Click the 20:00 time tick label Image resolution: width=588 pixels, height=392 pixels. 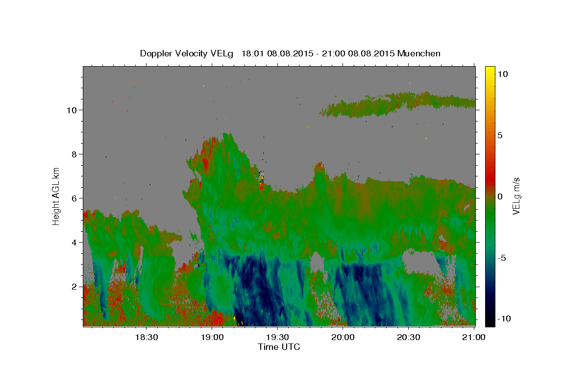click(343, 338)
